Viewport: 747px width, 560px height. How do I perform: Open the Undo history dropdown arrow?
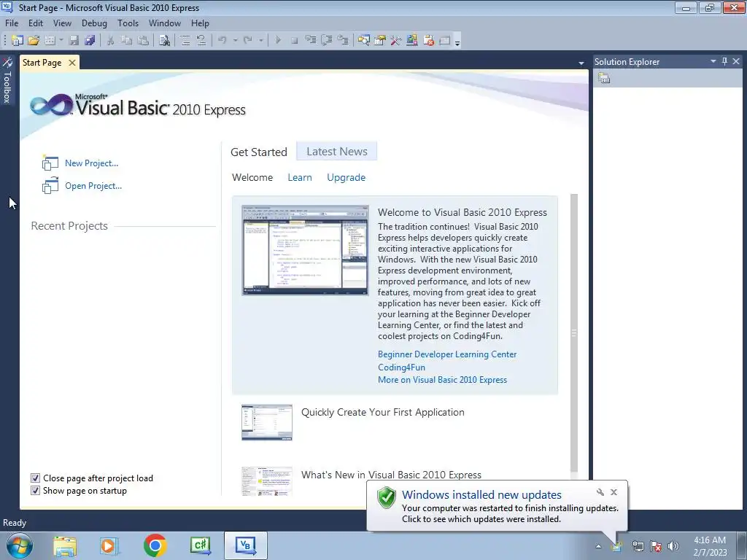click(236, 41)
